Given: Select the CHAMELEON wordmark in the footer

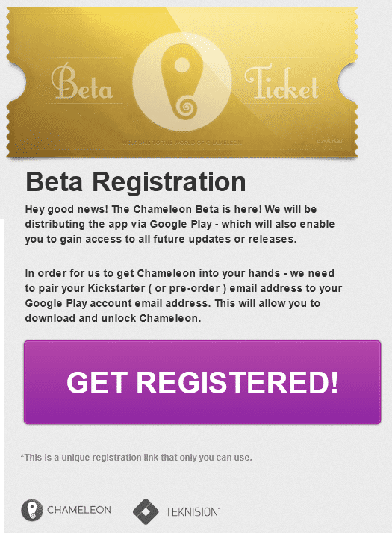Looking at the screenshot, I should (79, 510).
